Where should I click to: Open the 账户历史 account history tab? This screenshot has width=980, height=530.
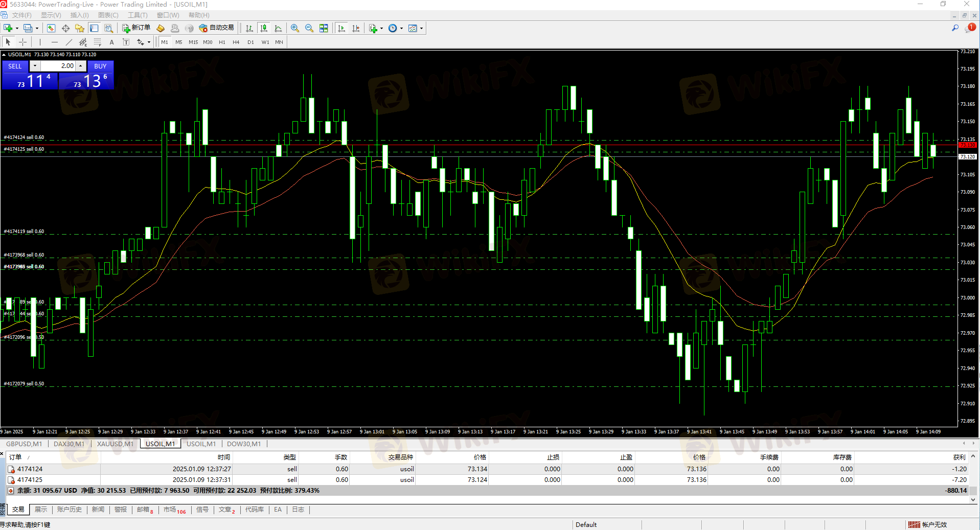pos(70,510)
